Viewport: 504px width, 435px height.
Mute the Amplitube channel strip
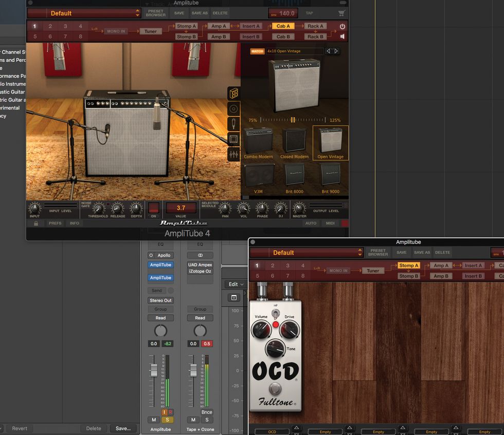point(154,420)
